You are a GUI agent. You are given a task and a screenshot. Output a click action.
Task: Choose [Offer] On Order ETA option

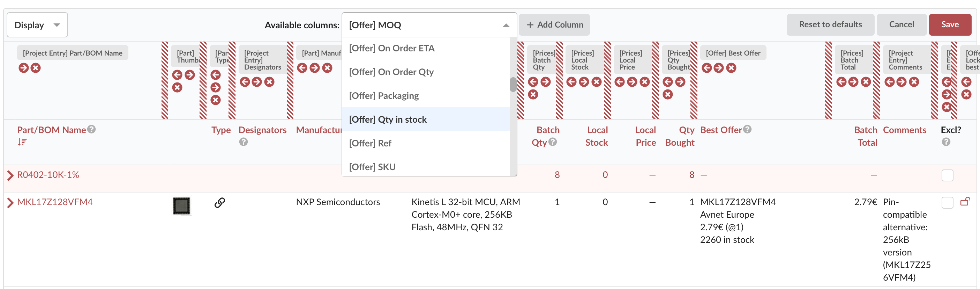pos(426,48)
